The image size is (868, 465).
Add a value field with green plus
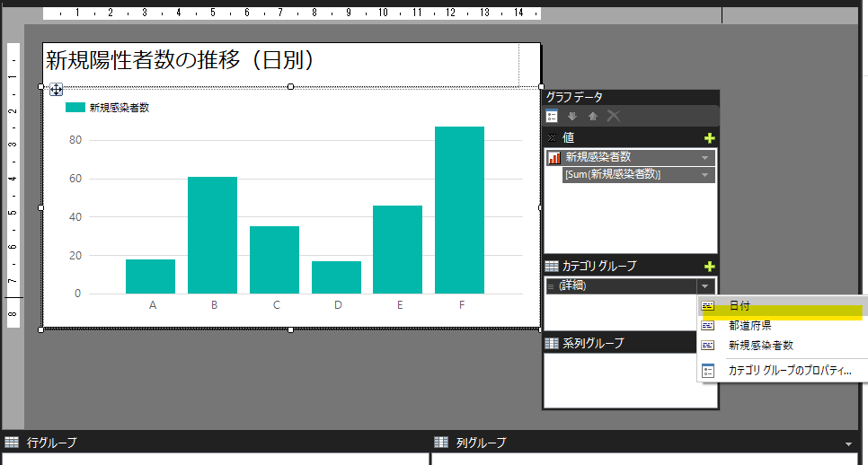coord(709,137)
